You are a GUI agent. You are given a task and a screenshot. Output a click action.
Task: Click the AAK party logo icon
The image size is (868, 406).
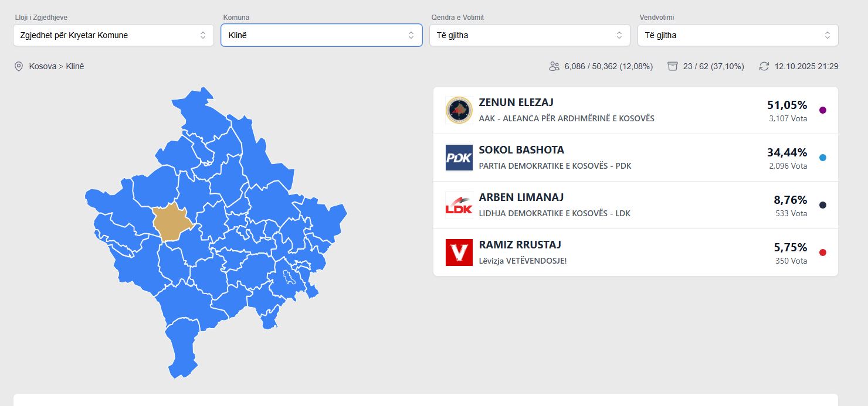(459, 110)
